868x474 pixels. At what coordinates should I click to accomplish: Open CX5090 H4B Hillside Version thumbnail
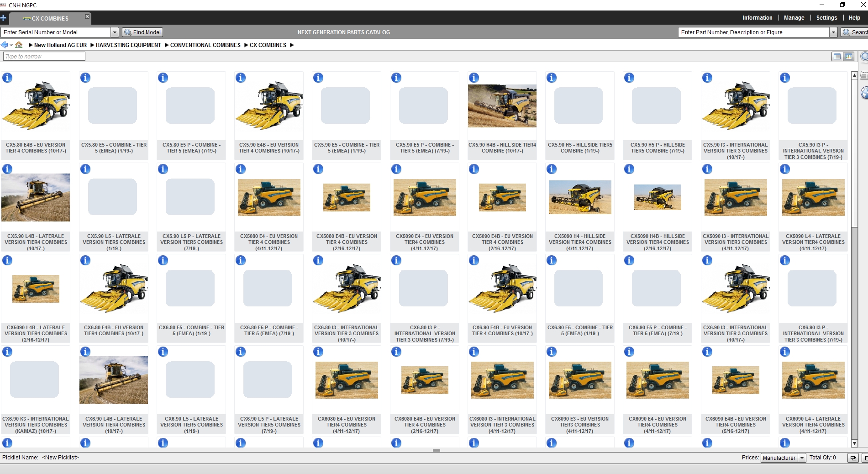pos(658,197)
